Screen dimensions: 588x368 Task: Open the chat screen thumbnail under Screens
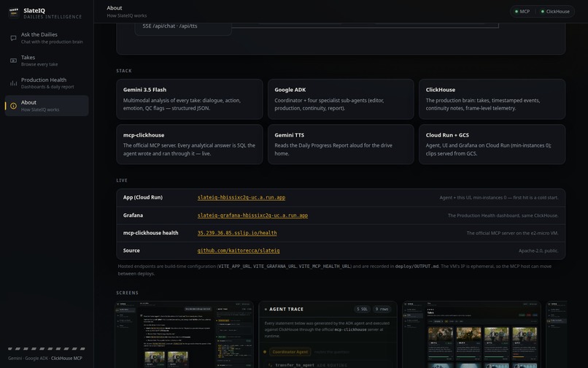tap(184, 334)
